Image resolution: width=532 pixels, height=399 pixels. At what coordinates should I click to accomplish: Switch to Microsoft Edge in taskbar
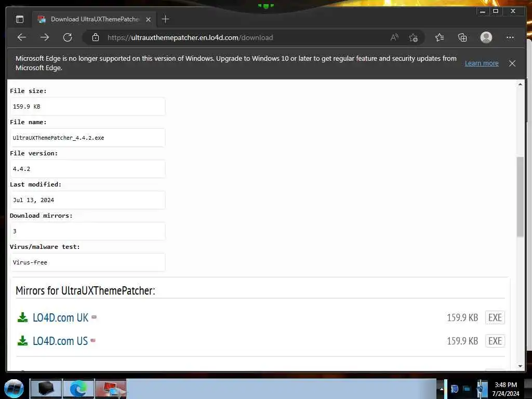coord(78,389)
